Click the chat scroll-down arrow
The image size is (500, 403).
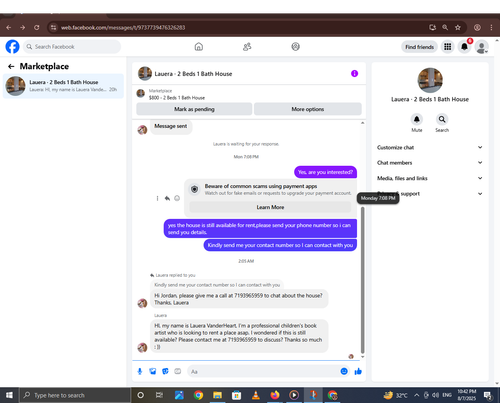363,357
